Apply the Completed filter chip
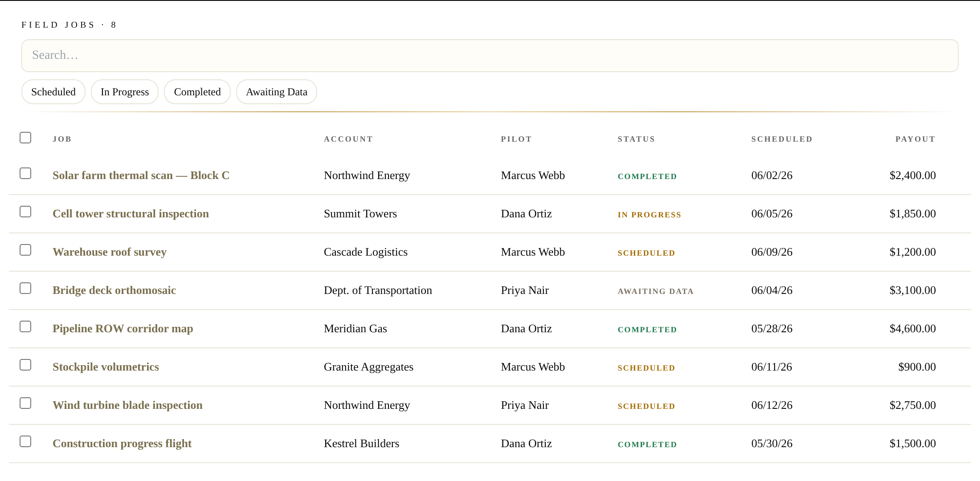 click(x=197, y=92)
